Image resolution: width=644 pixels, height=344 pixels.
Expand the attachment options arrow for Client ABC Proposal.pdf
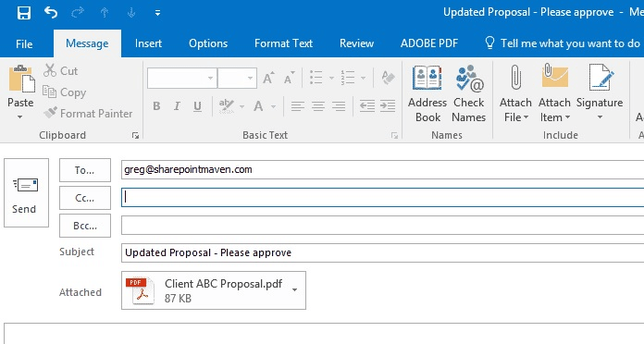294,289
